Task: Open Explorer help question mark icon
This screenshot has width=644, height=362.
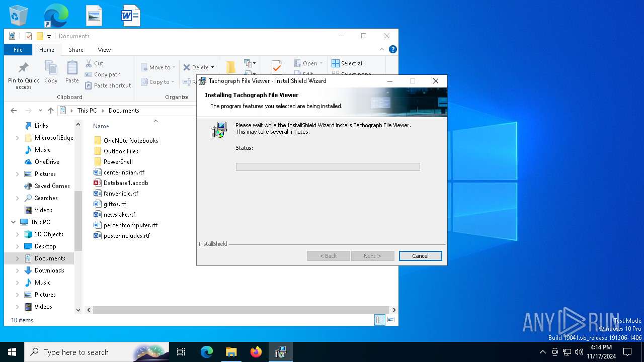Action: coord(393,49)
